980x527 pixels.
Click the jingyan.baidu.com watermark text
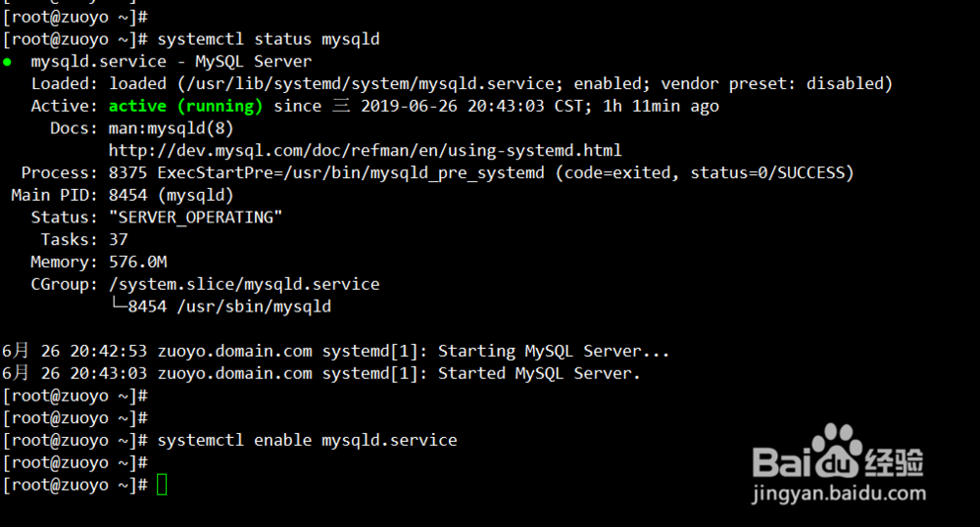(x=839, y=494)
